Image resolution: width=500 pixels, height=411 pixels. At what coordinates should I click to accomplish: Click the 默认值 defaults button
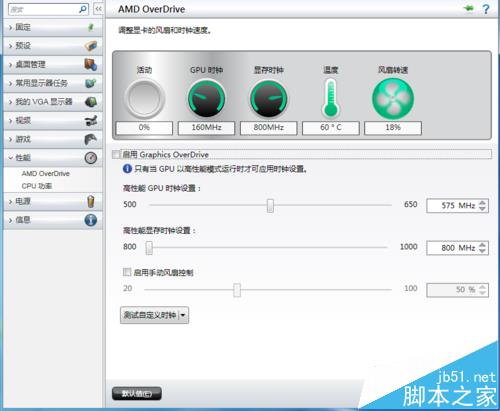pos(137,394)
